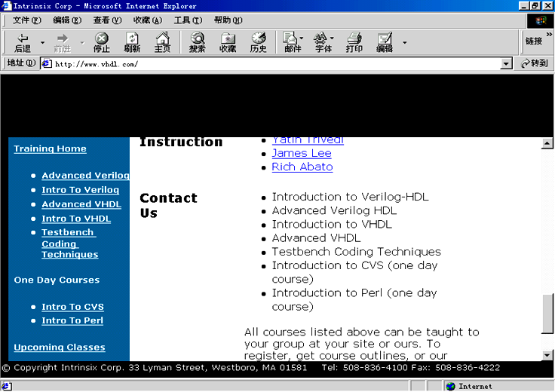Open the Intro To CVS link
This screenshot has width=555, height=392.
(72, 307)
